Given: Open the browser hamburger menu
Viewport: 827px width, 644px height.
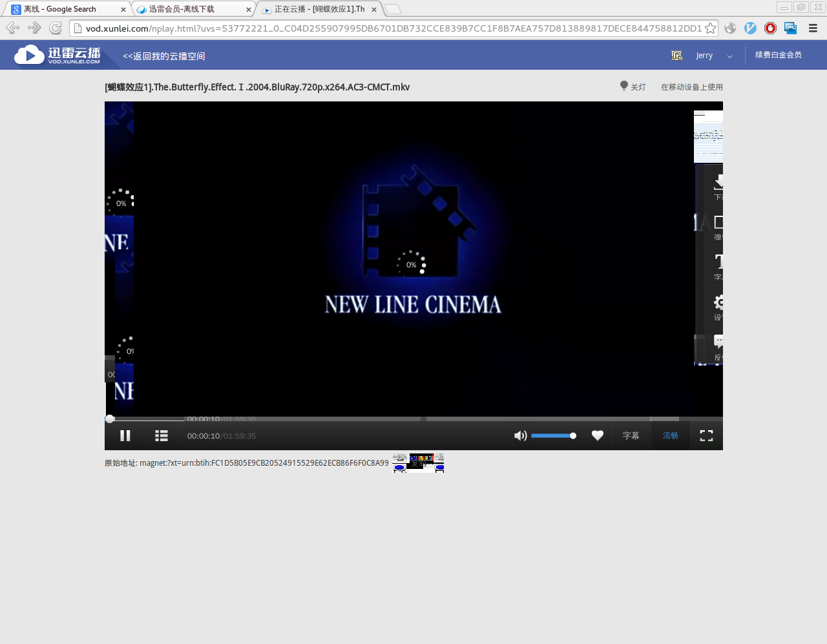Looking at the screenshot, I should point(813,28).
